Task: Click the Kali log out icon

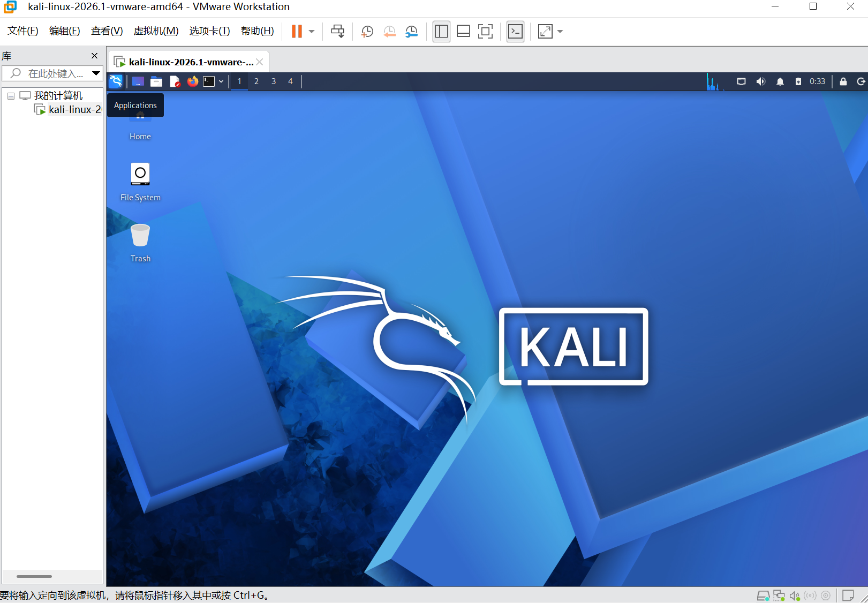Action: point(861,81)
